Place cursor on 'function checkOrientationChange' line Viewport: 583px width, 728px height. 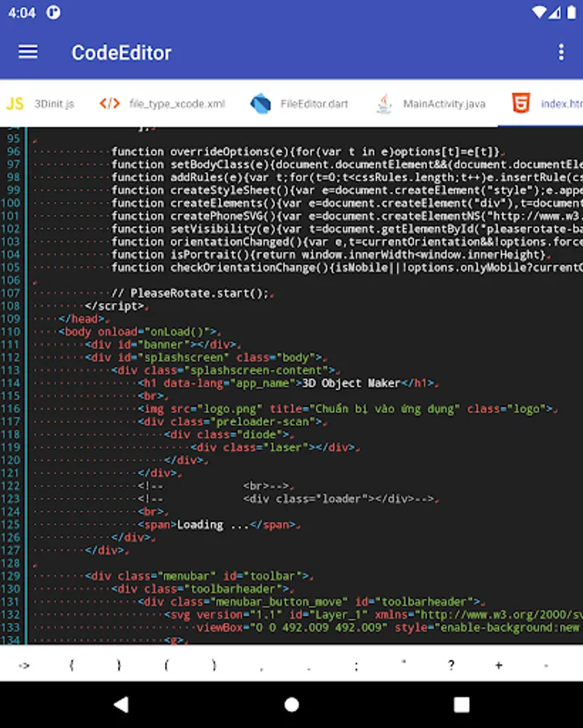pyautogui.click(x=347, y=268)
